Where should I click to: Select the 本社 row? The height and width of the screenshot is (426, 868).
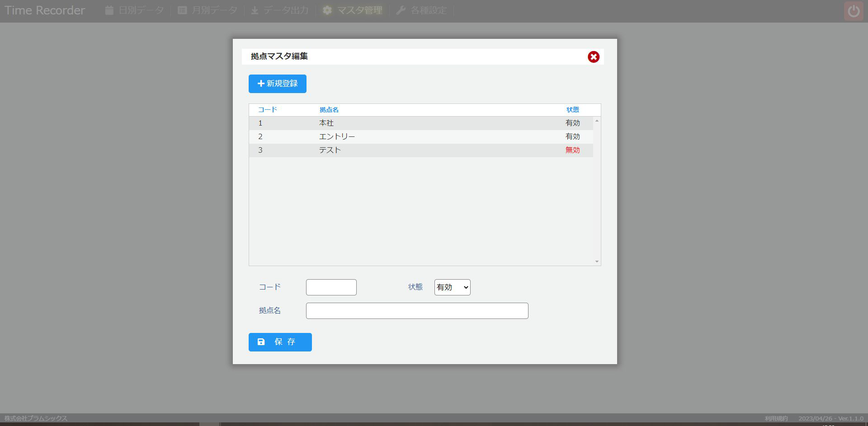click(x=420, y=123)
